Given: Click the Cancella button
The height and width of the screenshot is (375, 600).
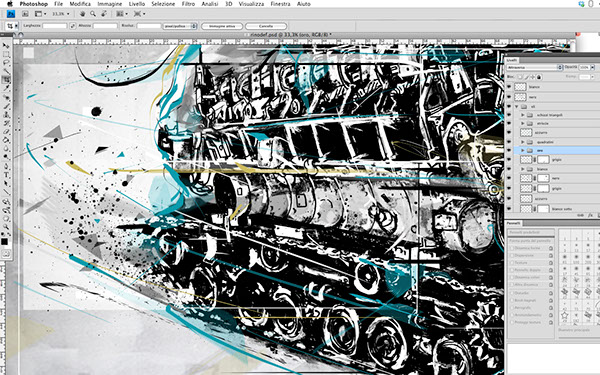Looking at the screenshot, I should pyautogui.click(x=266, y=26).
